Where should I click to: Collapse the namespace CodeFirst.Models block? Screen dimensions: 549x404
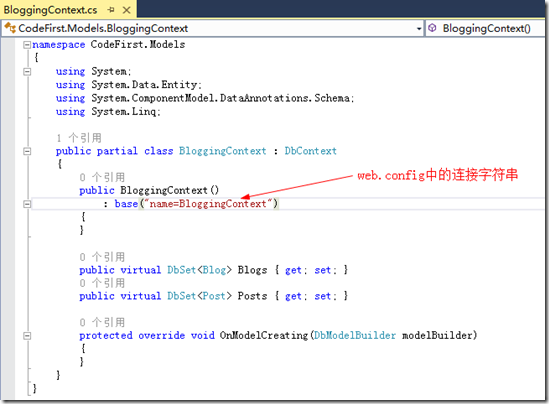tap(27, 45)
